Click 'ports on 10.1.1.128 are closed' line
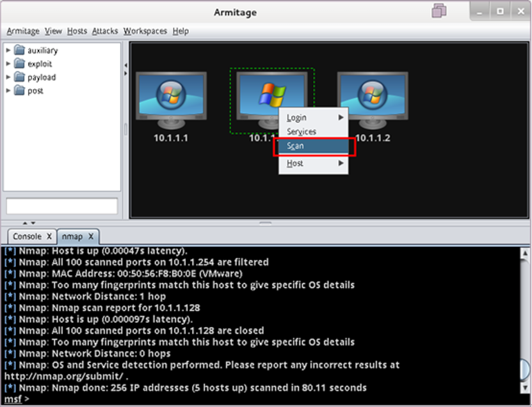This screenshot has height=407, width=532. [x=134, y=331]
